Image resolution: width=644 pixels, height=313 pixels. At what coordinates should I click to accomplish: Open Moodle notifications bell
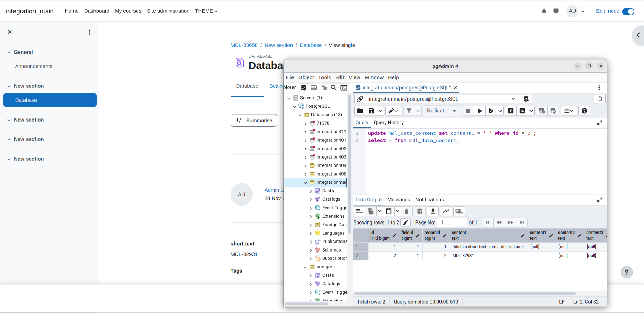[544, 11]
